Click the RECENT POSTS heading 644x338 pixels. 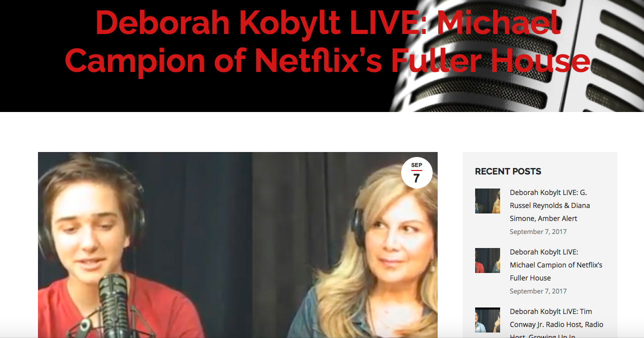click(x=508, y=171)
